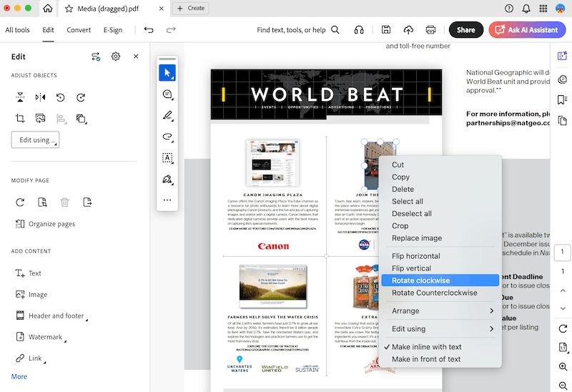572x392 pixels.
Task: Open notifications bell
Action: [x=526, y=9]
